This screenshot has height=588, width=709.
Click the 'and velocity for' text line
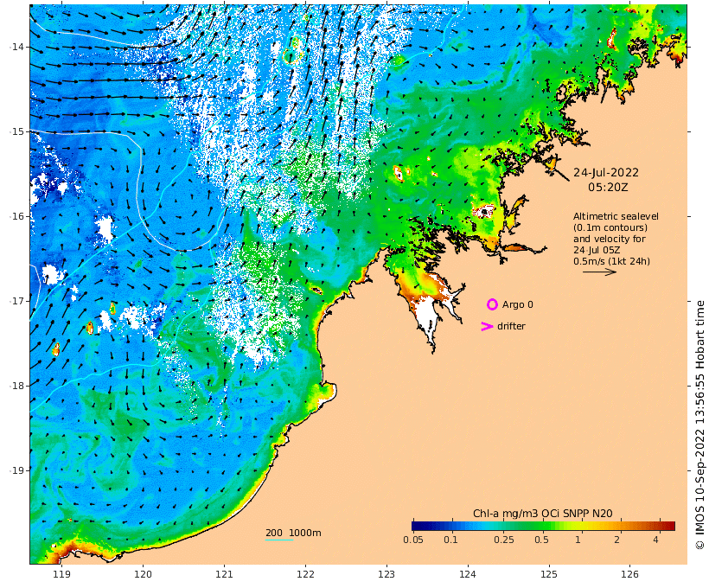[x=609, y=239]
